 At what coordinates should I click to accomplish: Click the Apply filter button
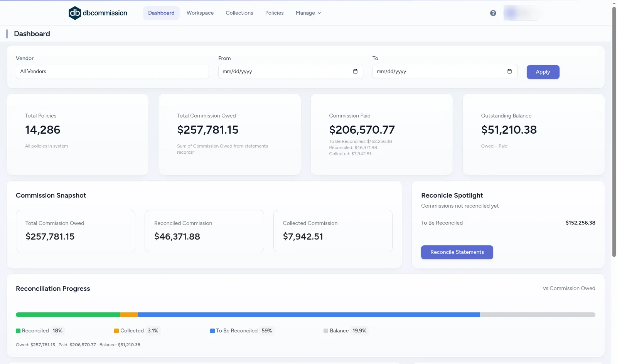[x=543, y=72]
